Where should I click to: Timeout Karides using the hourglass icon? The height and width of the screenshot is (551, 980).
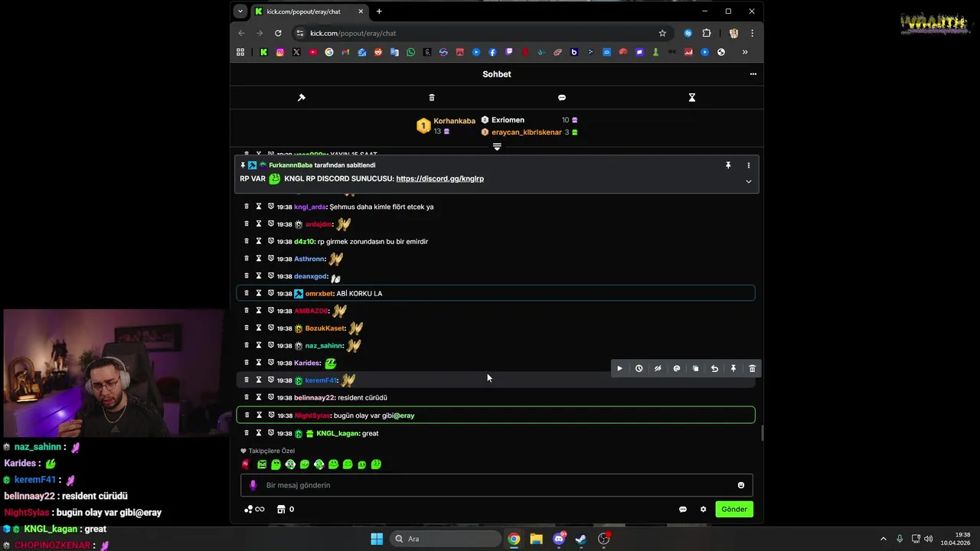(259, 363)
